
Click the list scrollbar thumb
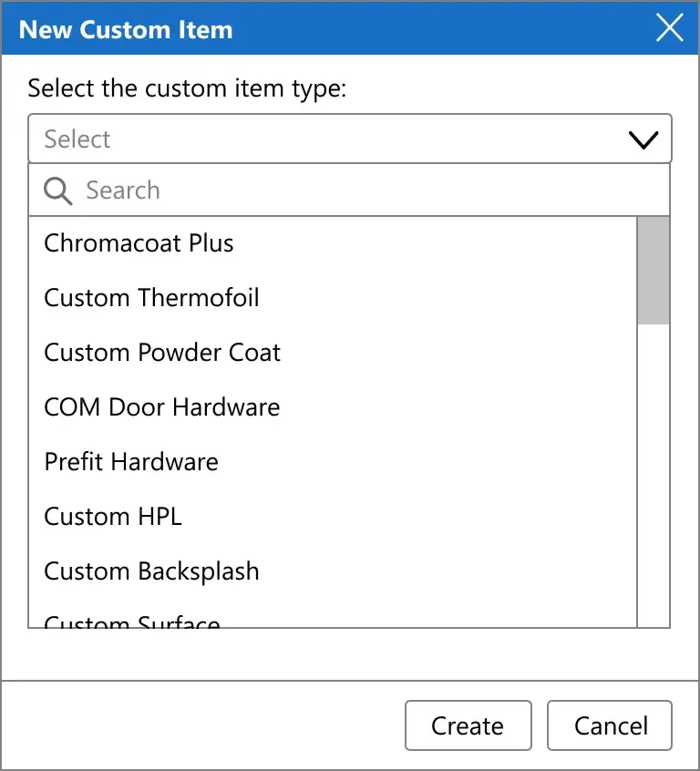(x=654, y=271)
